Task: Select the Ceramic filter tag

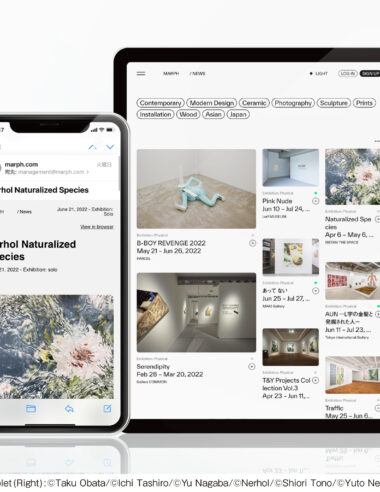Action: tap(254, 103)
